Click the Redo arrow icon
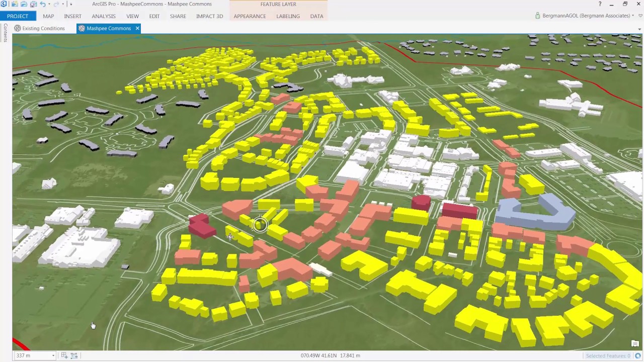 [x=56, y=4]
